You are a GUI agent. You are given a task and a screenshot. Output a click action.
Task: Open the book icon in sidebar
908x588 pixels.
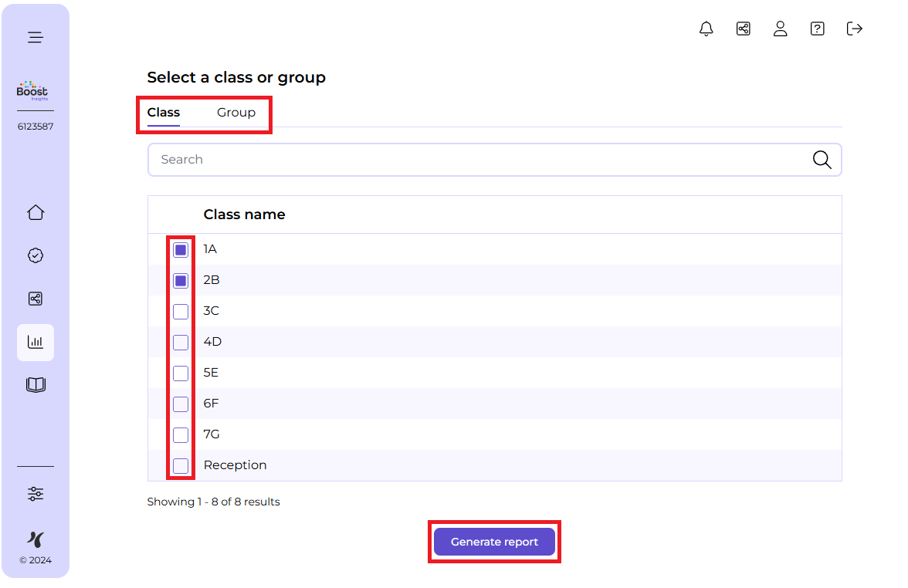(x=36, y=384)
